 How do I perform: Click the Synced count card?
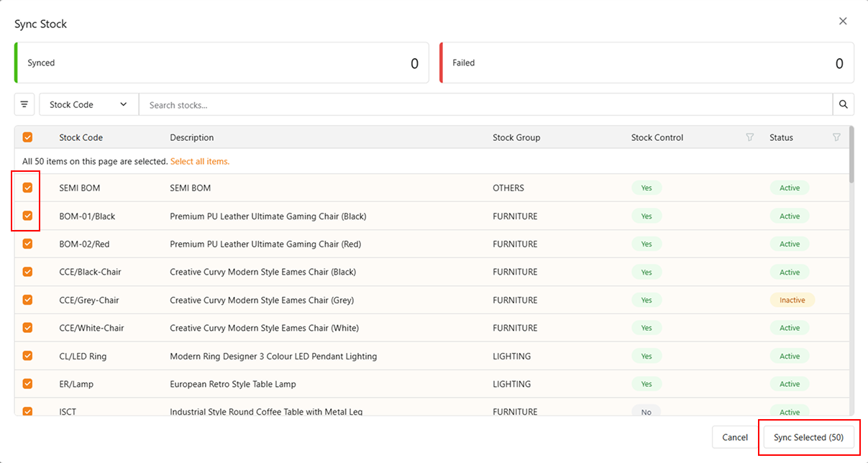pos(221,63)
